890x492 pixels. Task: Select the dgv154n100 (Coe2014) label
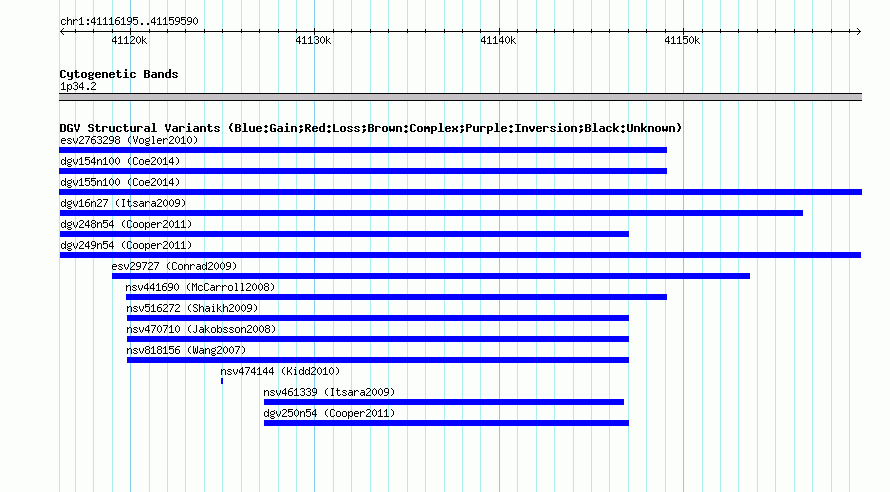[120, 161]
